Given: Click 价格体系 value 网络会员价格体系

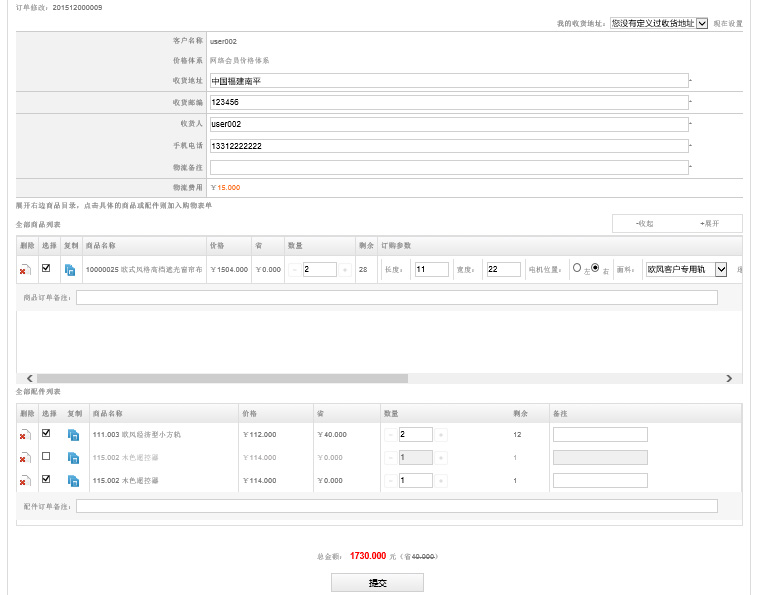Looking at the screenshot, I should pos(239,61).
